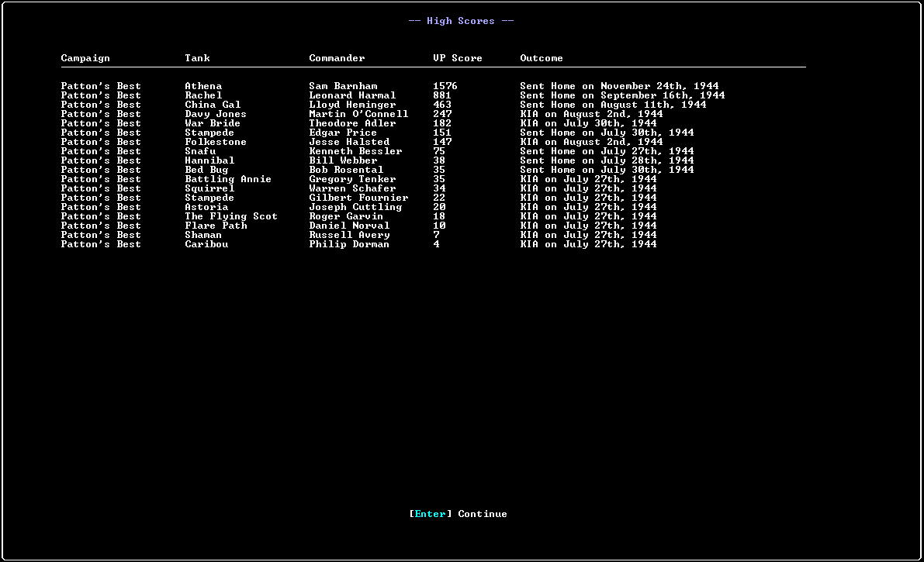The width and height of the screenshot is (924, 562).
Task: Click War Bride outcome KIA on July 30th
Action: pos(588,123)
